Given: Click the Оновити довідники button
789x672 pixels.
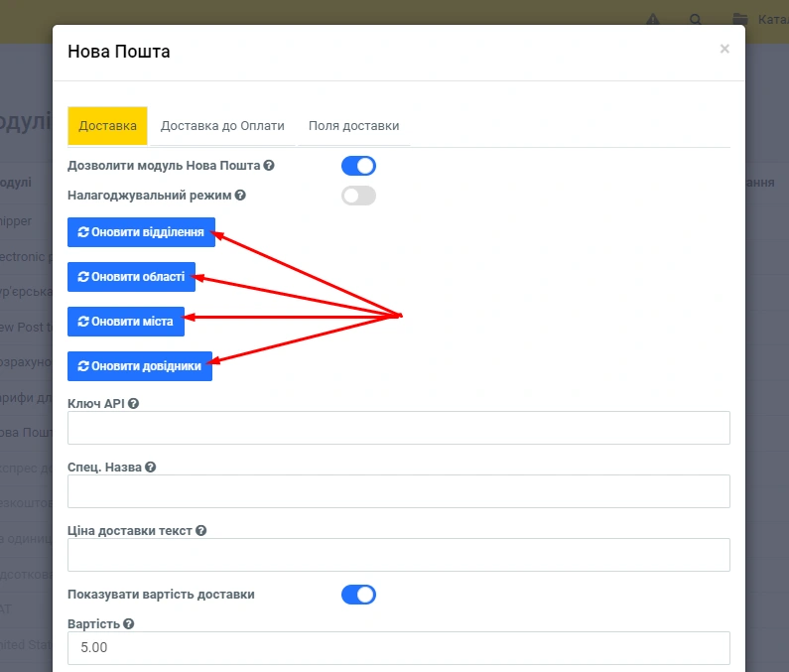Looking at the screenshot, I should click(140, 366).
